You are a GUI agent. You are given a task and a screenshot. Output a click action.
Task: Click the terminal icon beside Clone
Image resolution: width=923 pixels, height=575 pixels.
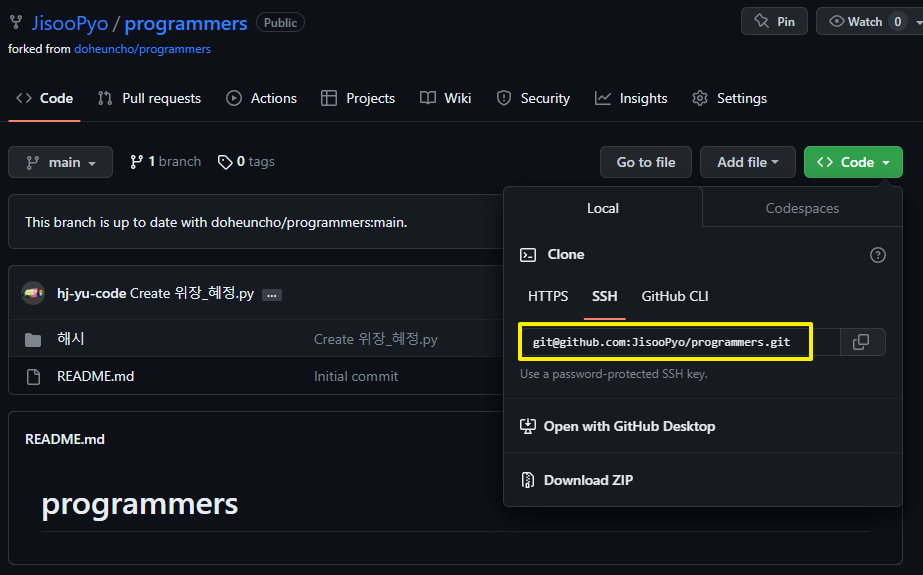click(528, 255)
